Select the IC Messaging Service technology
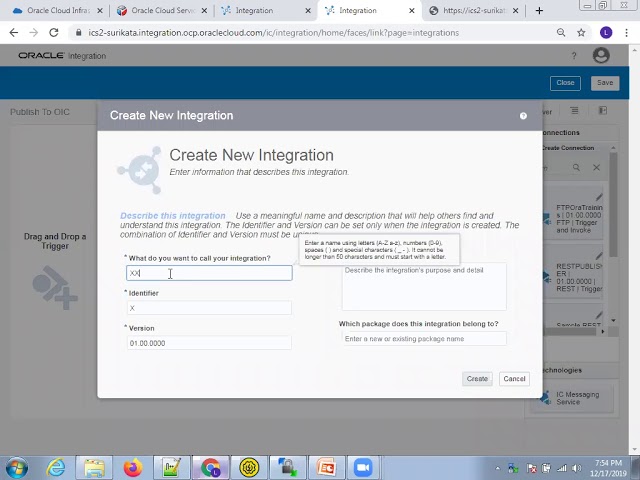The width and height of the screenshot is (640, 480). point(573,398)
